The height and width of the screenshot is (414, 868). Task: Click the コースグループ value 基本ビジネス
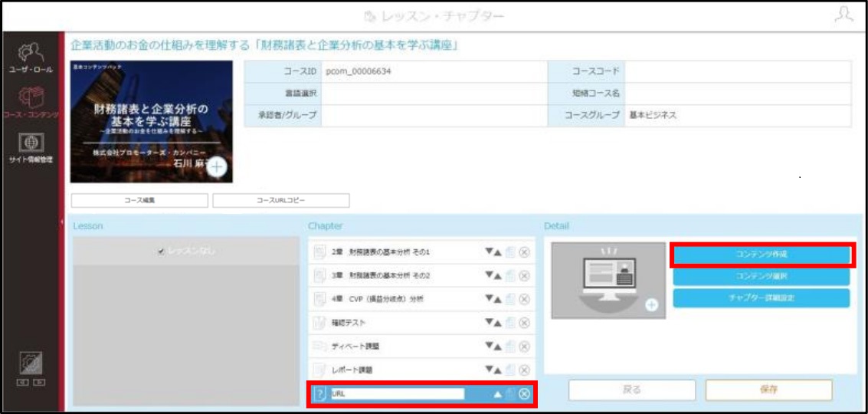point(653,116)
